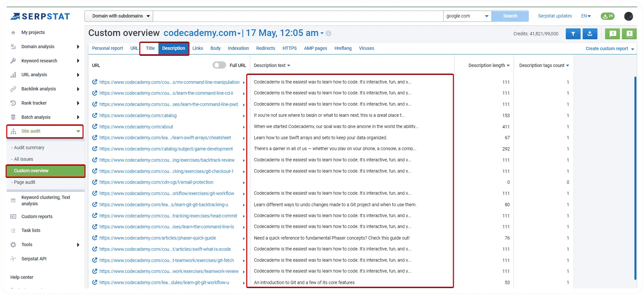Switch to the Title tab
The image size is (644, 295).
click(x=150, y=48)
